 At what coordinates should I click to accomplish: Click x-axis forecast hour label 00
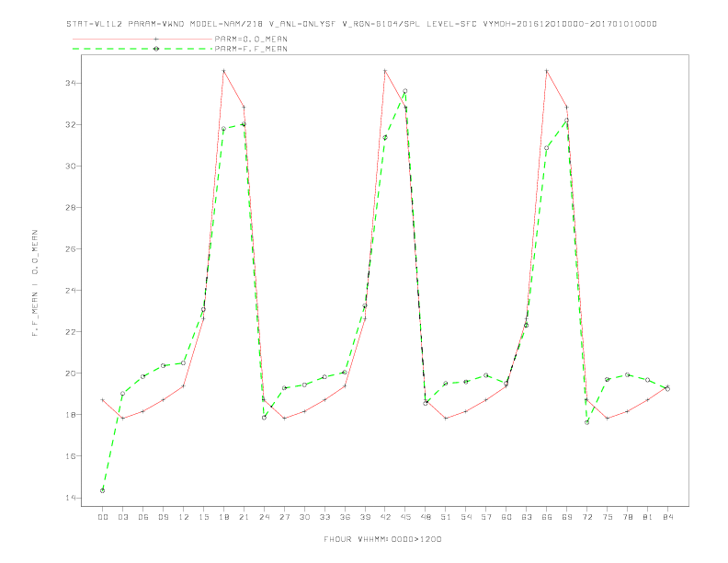(103, 517)
